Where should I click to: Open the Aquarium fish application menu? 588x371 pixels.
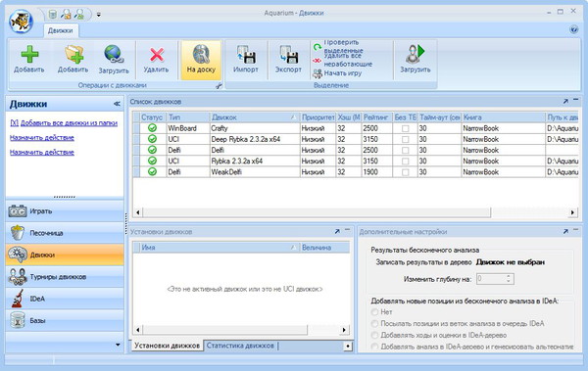21,21
